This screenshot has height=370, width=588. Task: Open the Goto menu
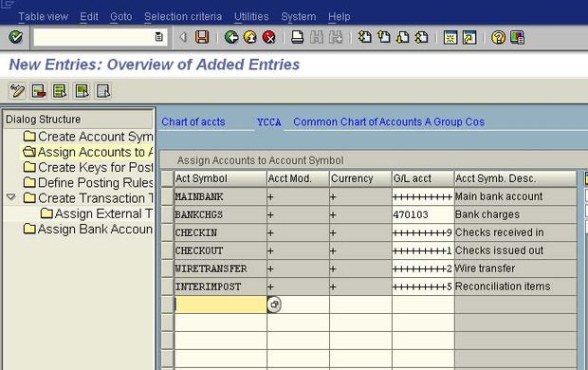[x=120, y=16]
